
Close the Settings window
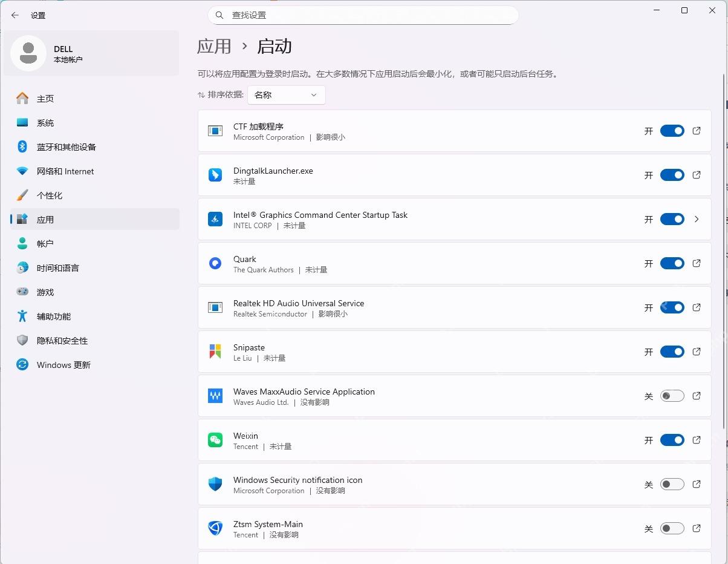(712, 10)
